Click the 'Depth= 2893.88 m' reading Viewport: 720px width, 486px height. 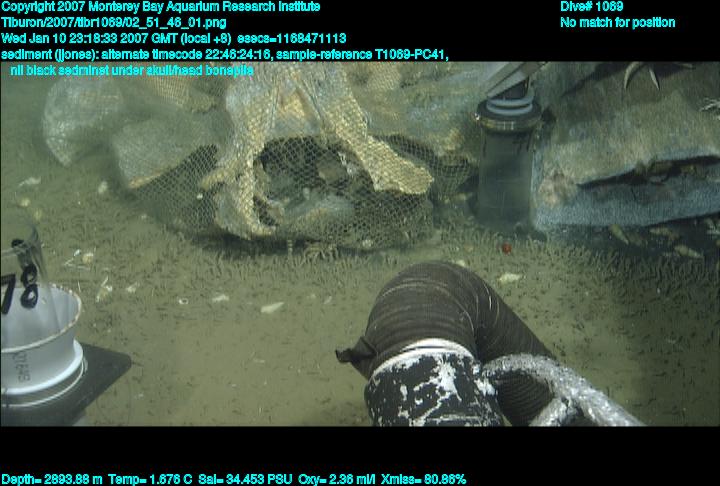52,480
